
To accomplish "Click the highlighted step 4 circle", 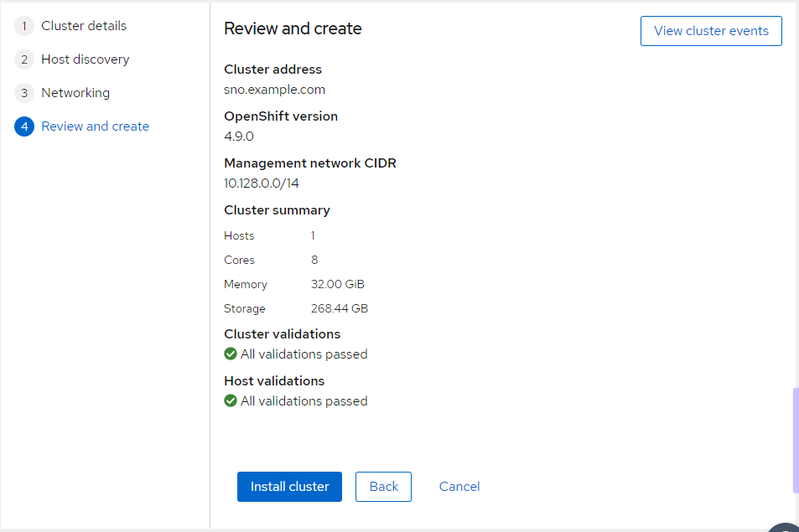I will pos(24,127).
